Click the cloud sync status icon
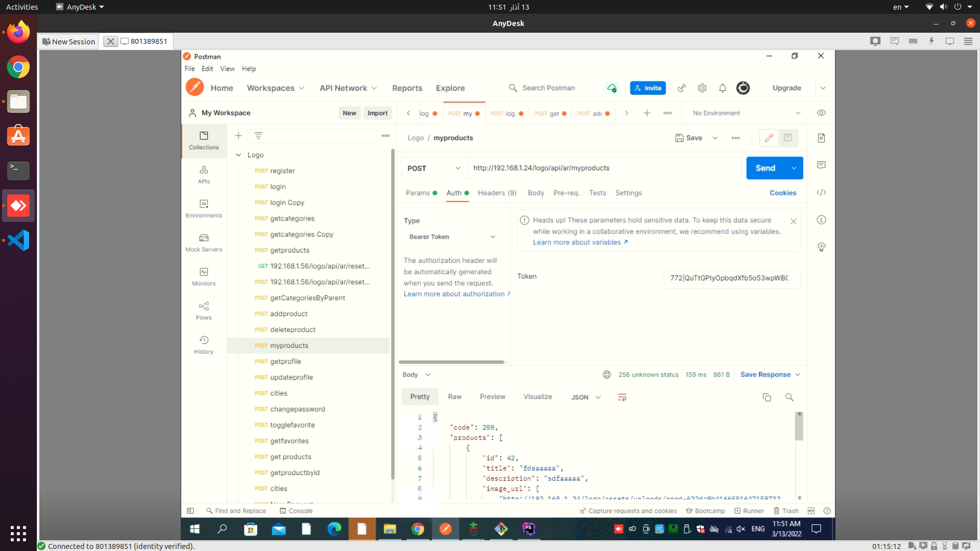 [611, 88]
